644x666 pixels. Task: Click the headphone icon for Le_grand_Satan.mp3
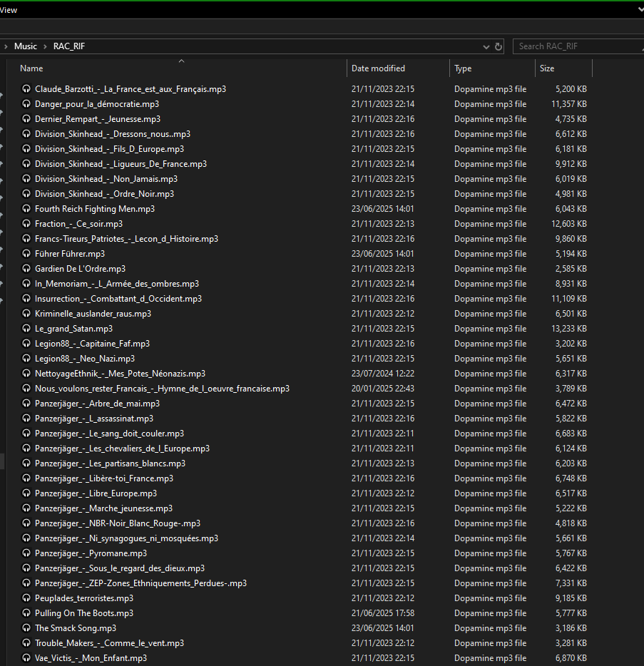click(x=26, y=329)
